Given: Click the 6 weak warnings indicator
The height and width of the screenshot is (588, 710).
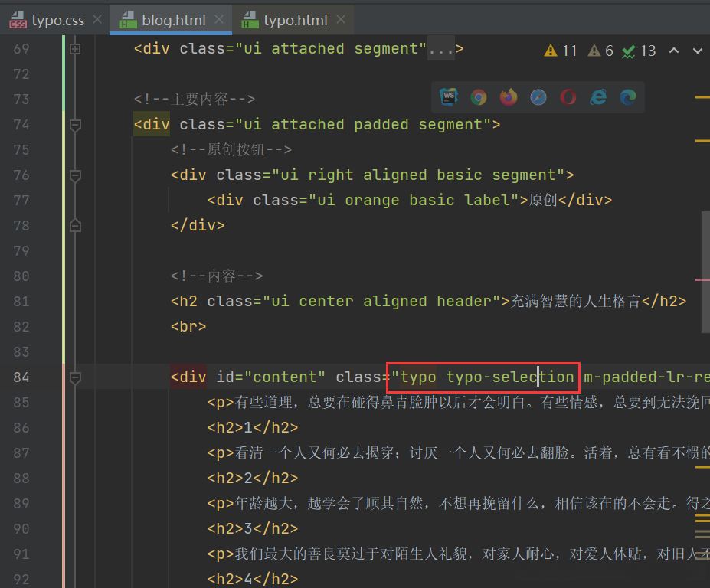Looking at the screenshot, I should (600, 51).
